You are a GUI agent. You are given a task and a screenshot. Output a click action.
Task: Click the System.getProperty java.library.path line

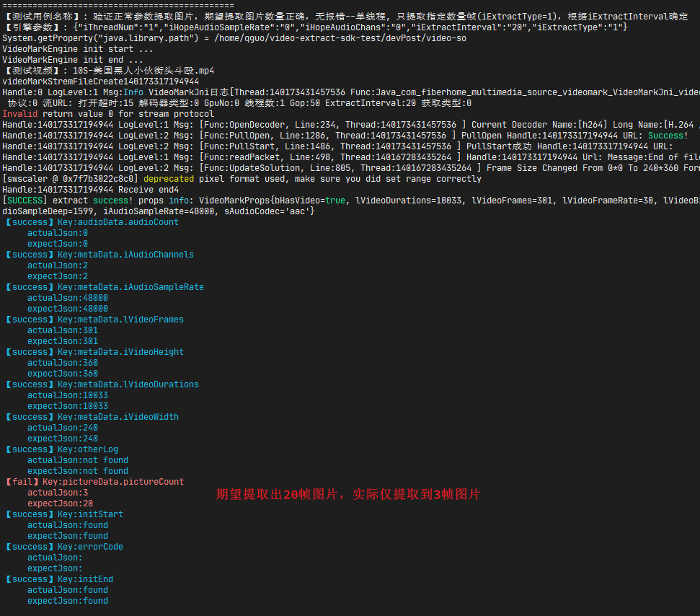[x=234, y=38]
